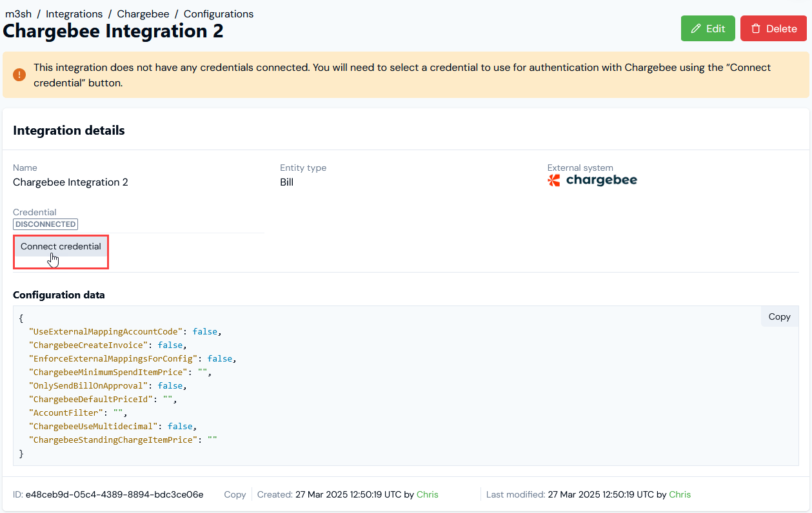Click the "ChargebeeDefaultPriceId" JSON line
812x513 pixels.
(103, 399)
